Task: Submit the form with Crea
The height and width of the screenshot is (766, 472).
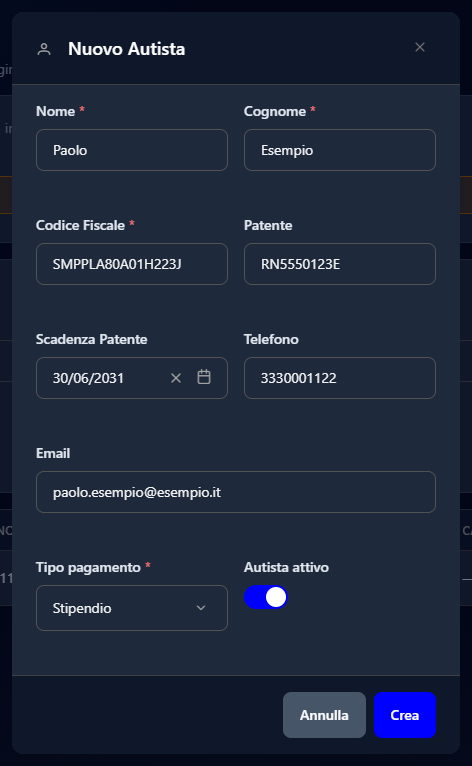Action: [405, 715]
